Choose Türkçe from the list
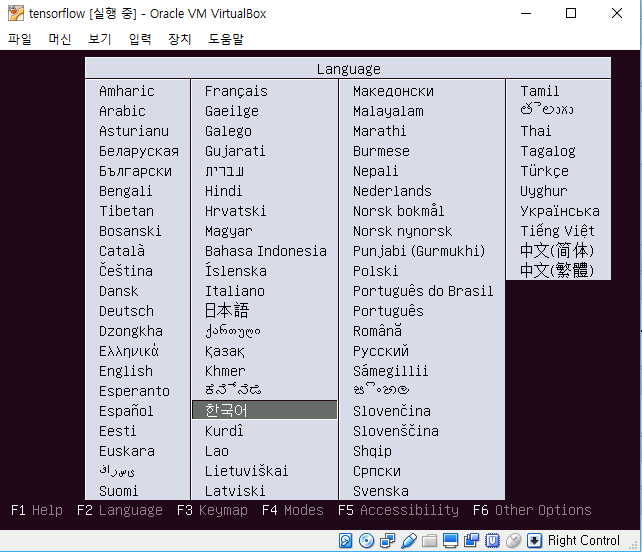 pyautogui.click(x=545, y=171)
